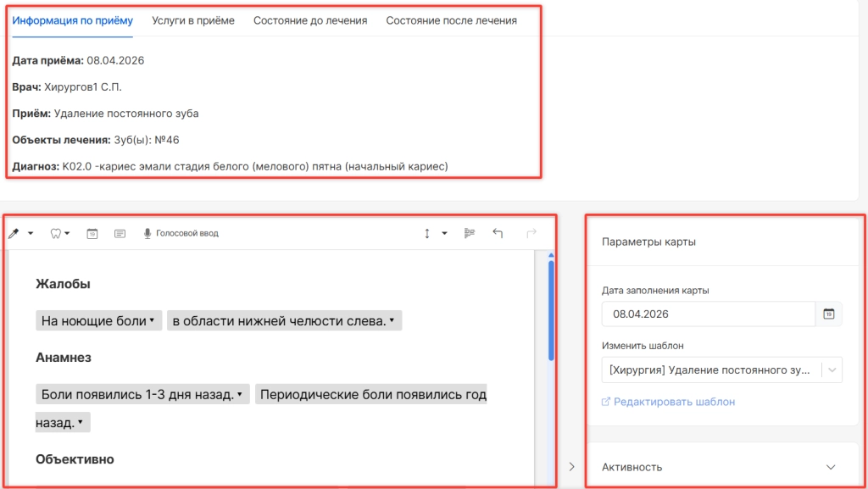Screen dimensions: 868x489
Task: Click the Дата заполнения карты date field
Action: (709, 314)
